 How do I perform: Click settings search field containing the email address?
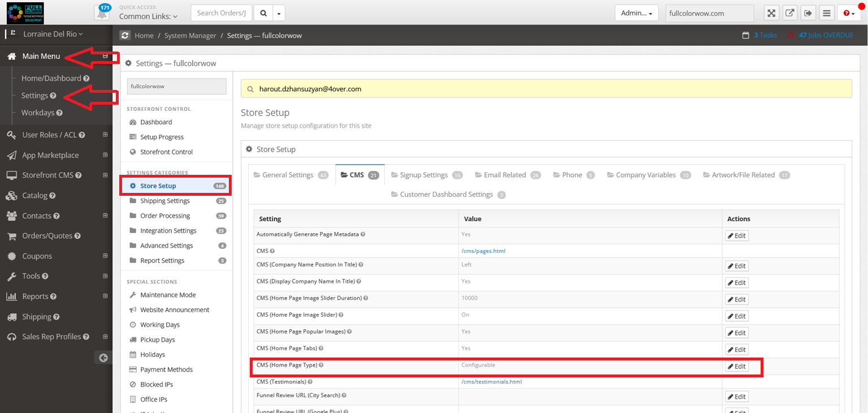tap(546, 89)
